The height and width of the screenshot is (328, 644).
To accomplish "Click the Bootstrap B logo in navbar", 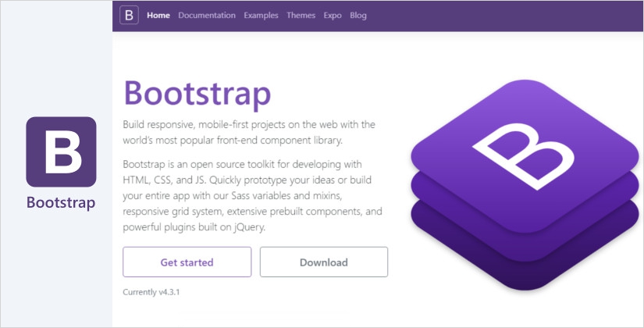I will click(x=130, y=16).
